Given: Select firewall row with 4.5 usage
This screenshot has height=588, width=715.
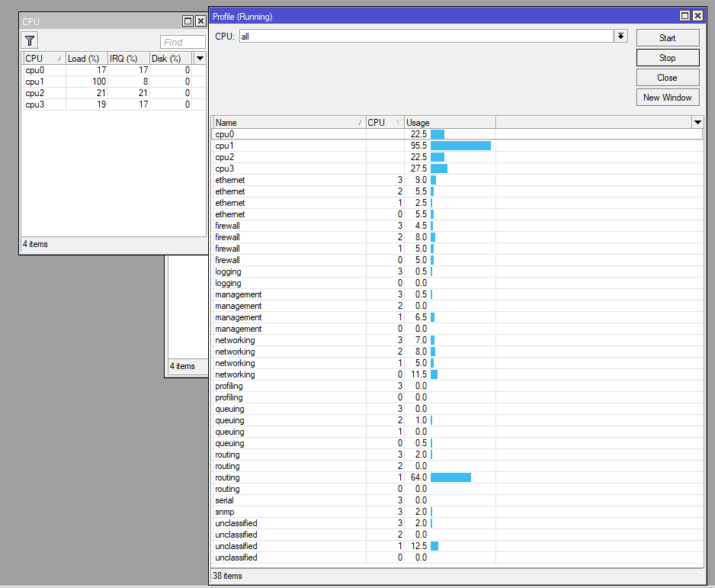Looking at the screenshot, I should tap(458, 225).
